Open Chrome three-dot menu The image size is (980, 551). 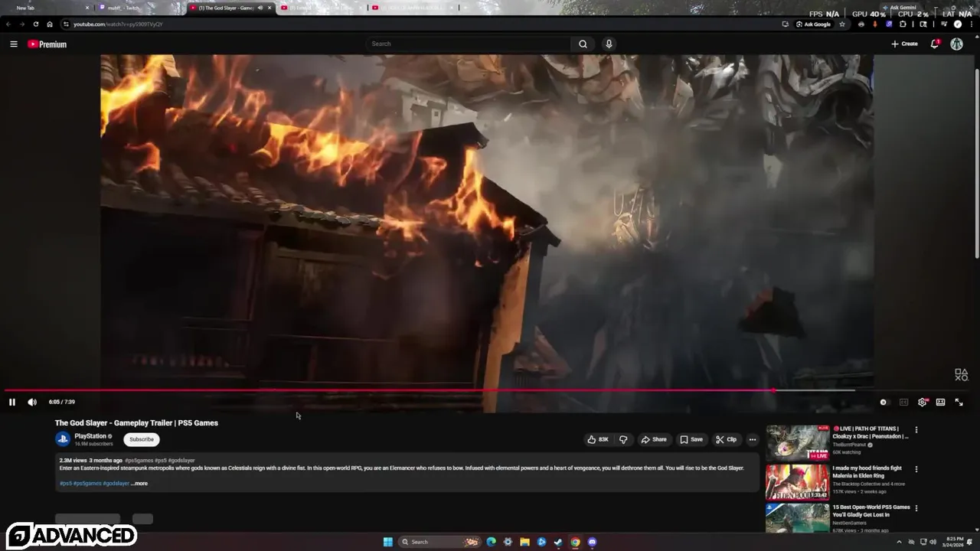[x=972, y=24]
